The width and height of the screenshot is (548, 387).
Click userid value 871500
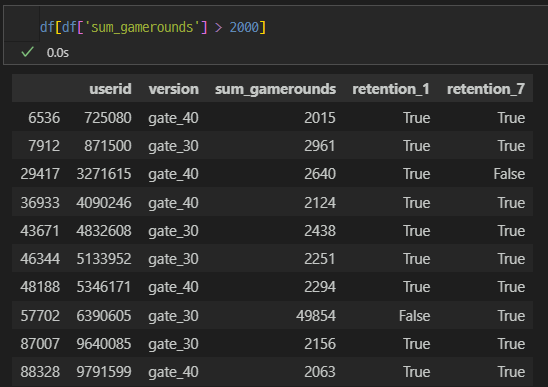[x=108, y=146]
